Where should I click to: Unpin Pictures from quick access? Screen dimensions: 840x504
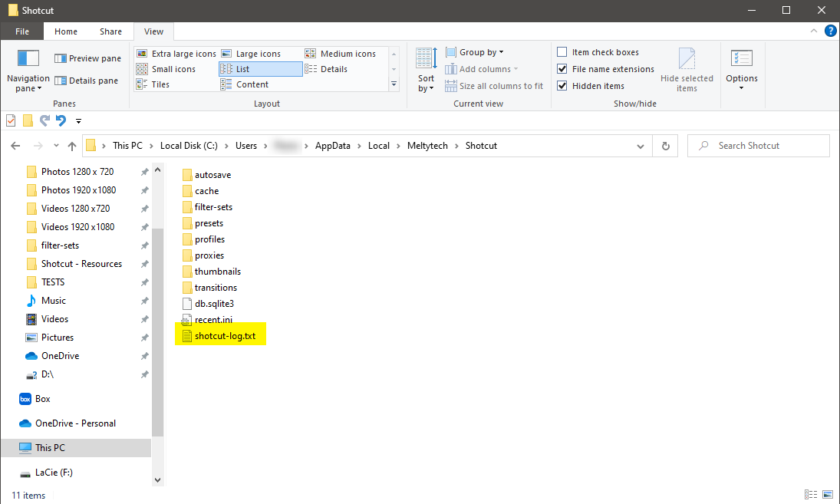click(145, 338)
